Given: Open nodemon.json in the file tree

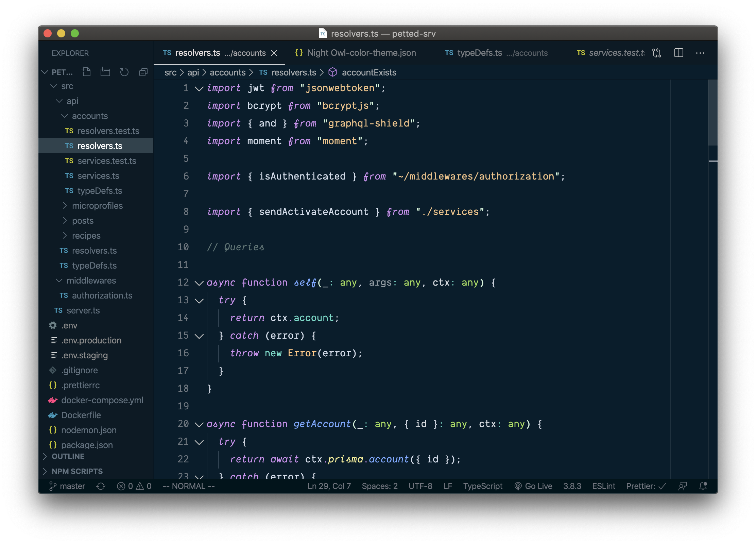Looking at the screenshot, I should click(96, 430).
